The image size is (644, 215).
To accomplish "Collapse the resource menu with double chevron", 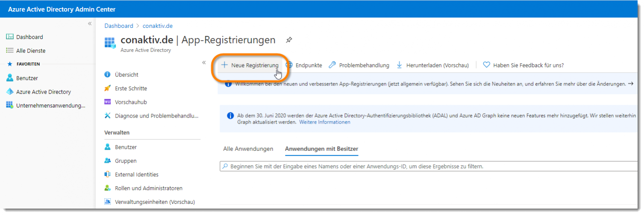I will pos(204,63).
